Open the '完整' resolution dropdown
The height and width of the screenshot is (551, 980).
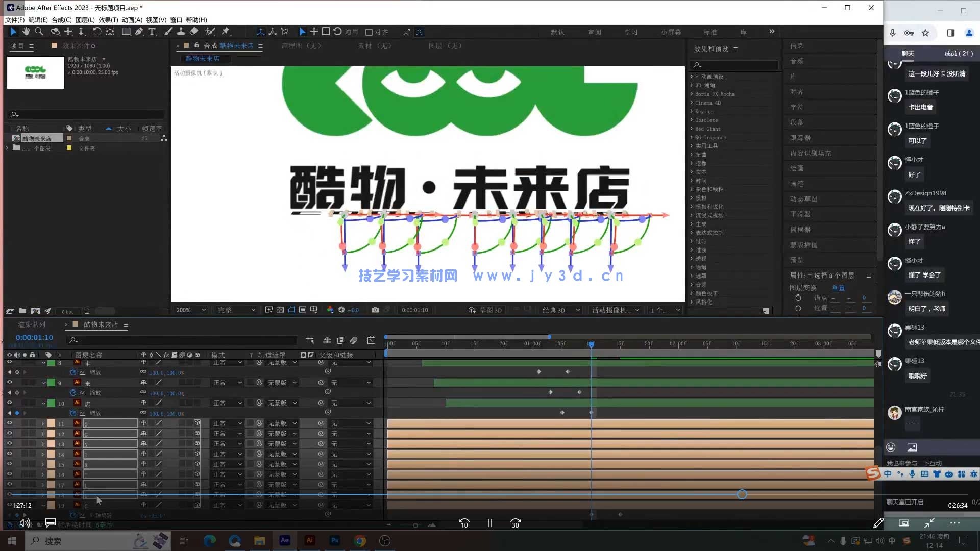[x=235, y=310]
